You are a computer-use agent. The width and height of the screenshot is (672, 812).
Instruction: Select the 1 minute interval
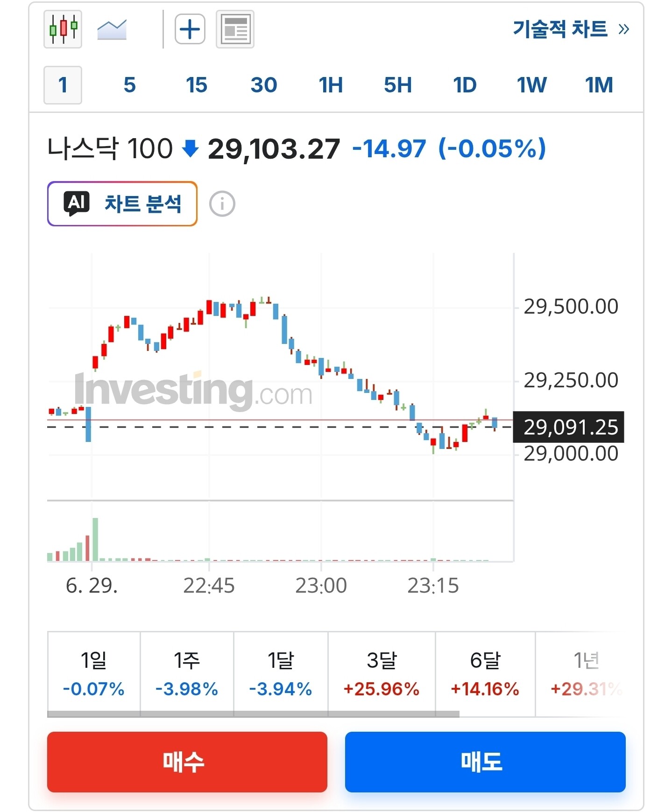pos(63,85)
